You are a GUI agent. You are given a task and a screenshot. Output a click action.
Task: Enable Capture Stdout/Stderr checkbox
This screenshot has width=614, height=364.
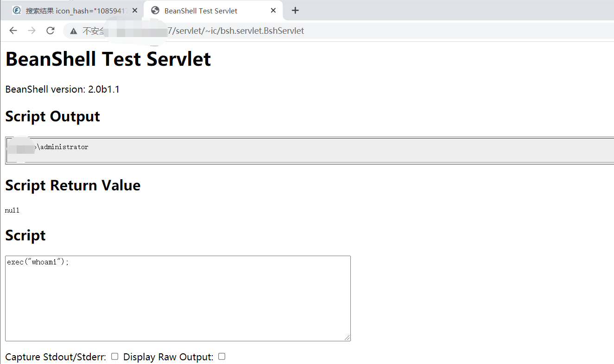point(114,357)
